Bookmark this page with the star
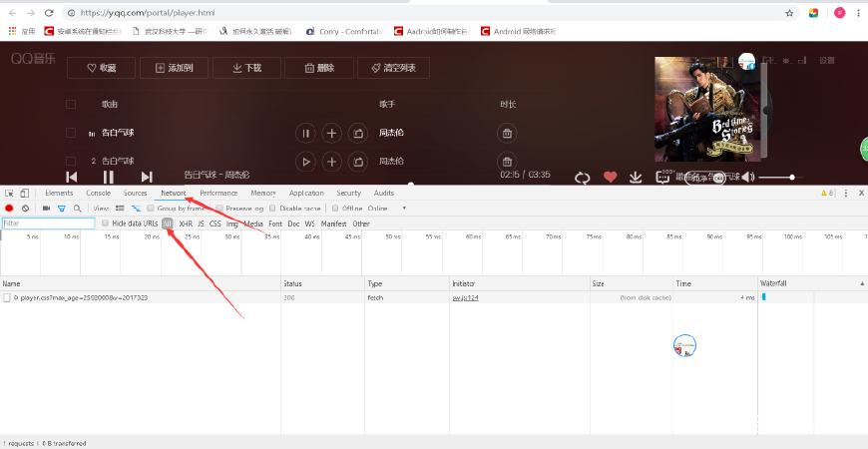This screenshot has height=449, width=868. [789, 13]
